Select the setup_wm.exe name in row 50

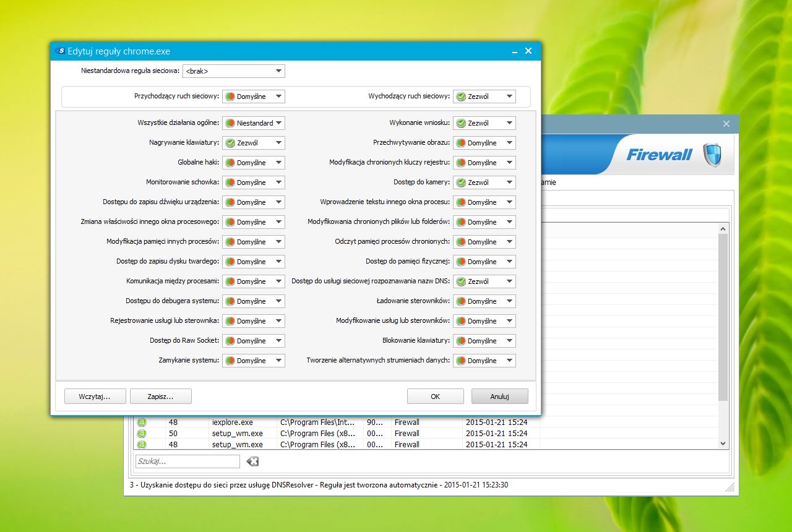[x=238, y=434]
